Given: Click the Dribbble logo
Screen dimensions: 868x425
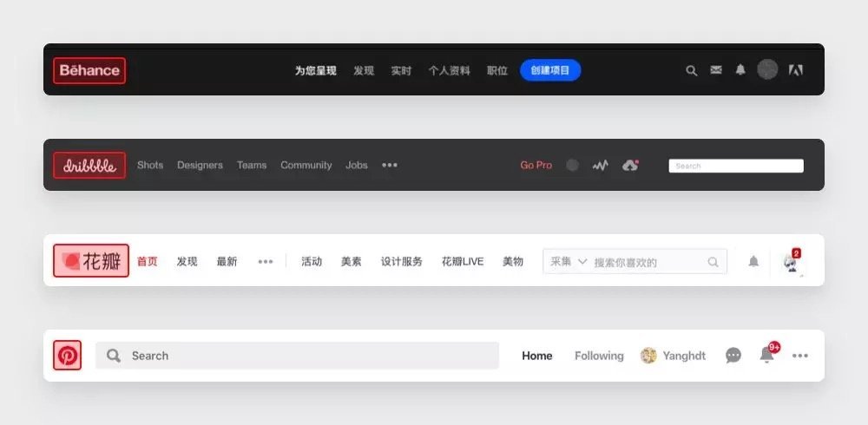Looking at the screenshot, I should [x=89, y=166].
